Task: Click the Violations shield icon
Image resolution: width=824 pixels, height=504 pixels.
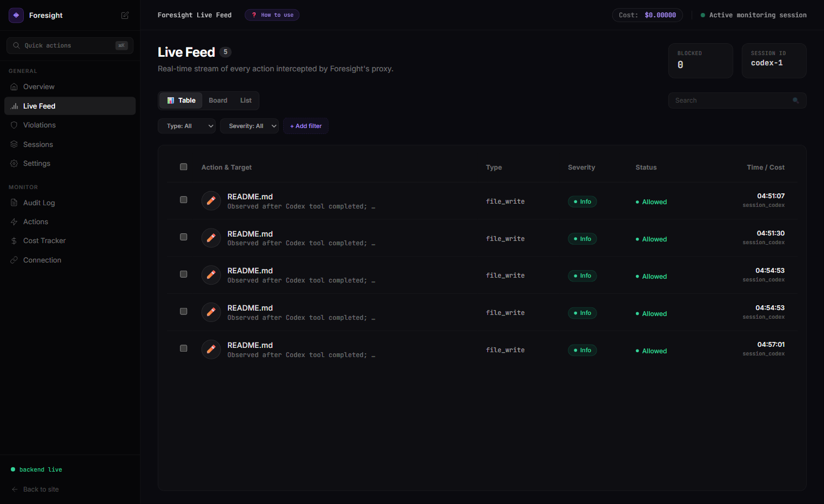Action: point(14,125)
